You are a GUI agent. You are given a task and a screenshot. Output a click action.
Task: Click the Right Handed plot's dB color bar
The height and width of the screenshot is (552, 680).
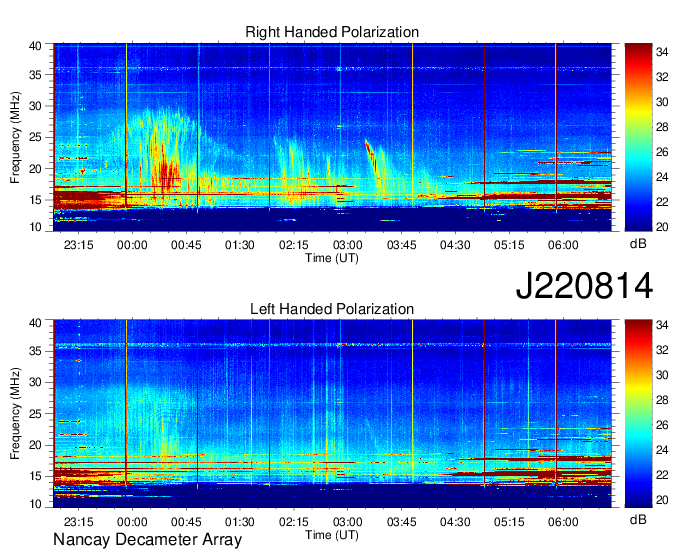638,137
